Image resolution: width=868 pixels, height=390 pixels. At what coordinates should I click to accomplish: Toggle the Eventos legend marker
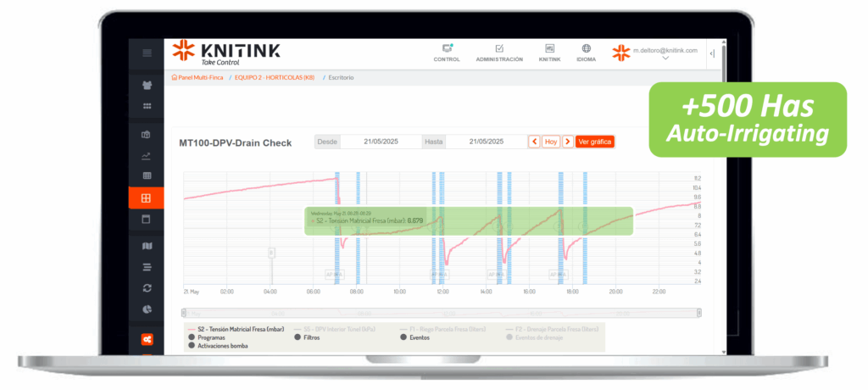tap(403, 337)
